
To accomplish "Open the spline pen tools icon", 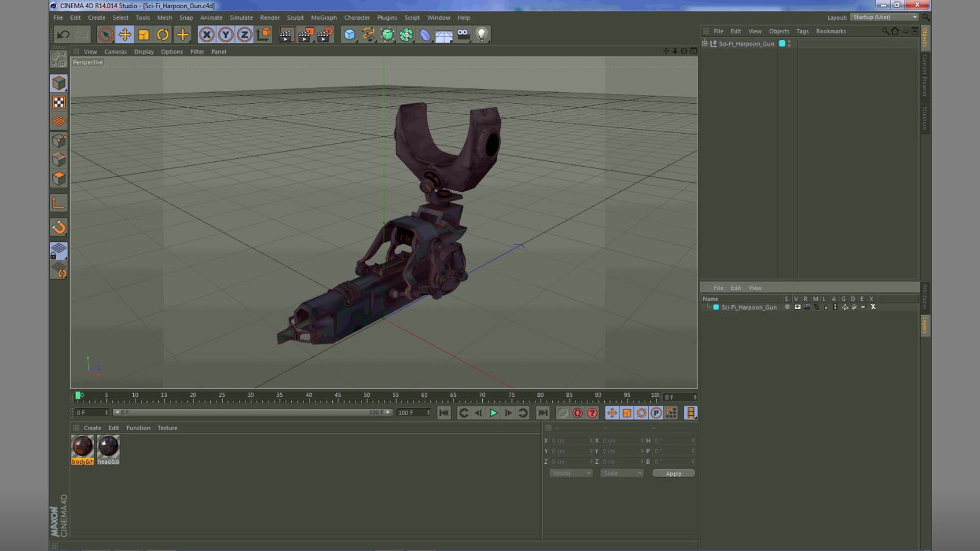I will point(369,35).
